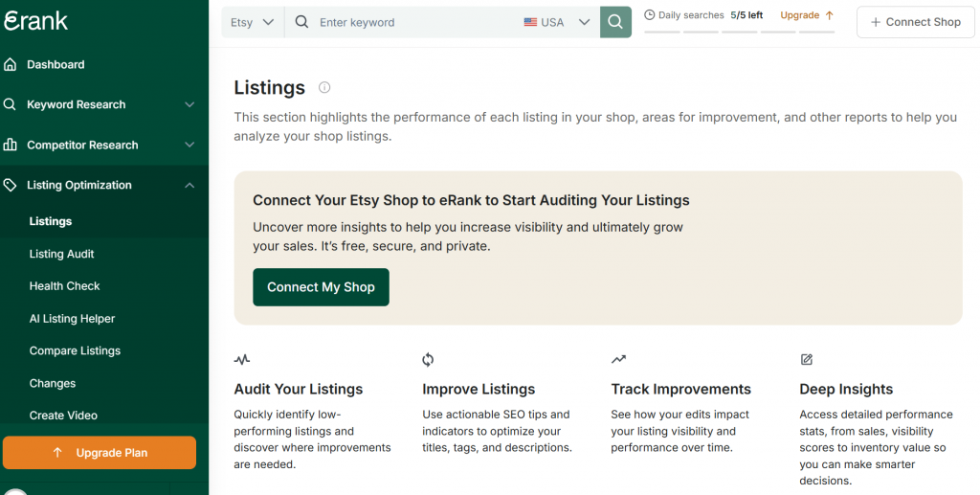Click the Improve Listings heading
Viewport: 980px width, 495px height.
[x=479, y=389]
